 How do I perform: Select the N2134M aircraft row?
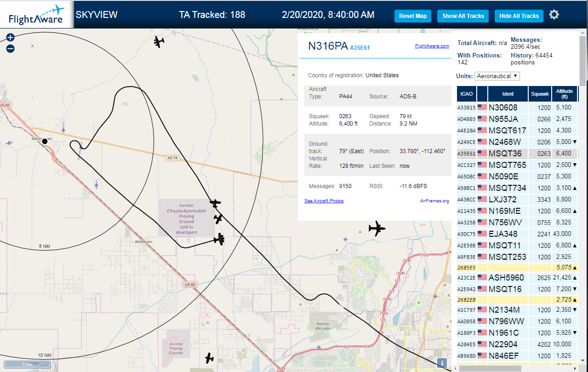tap(517, 310)
